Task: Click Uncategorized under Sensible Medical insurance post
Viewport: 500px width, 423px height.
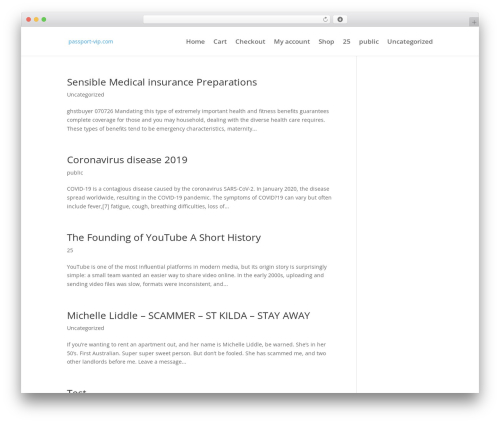Action: pyautogui.click(x=85, y=95)
